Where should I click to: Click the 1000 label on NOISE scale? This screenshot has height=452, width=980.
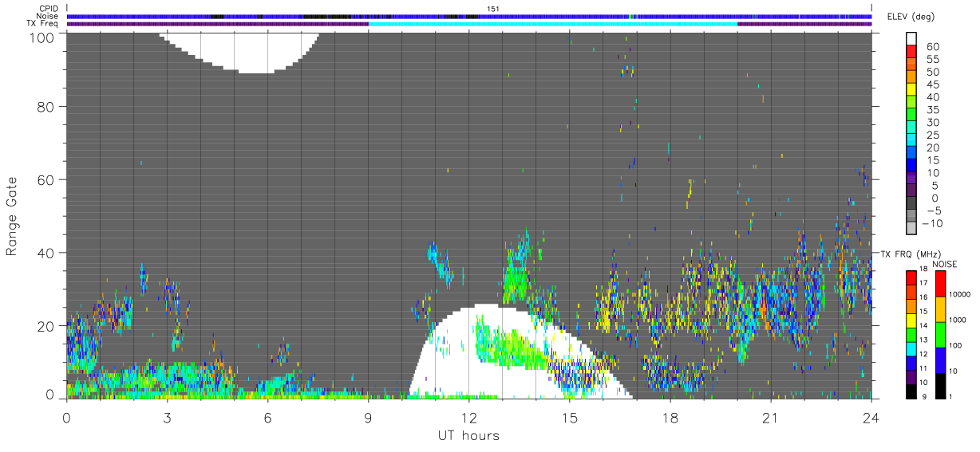pyautogui.click(x=959, y=320)
